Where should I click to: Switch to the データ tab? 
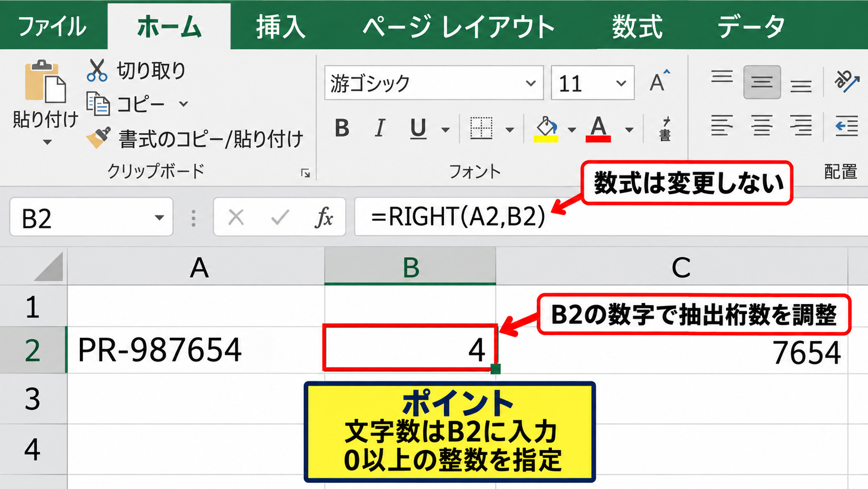751,26
